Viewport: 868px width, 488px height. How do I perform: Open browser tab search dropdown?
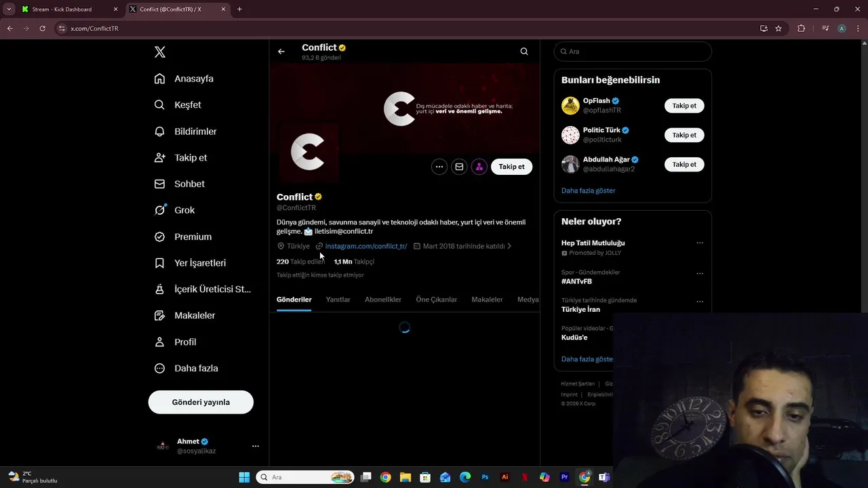pos(9,9)
